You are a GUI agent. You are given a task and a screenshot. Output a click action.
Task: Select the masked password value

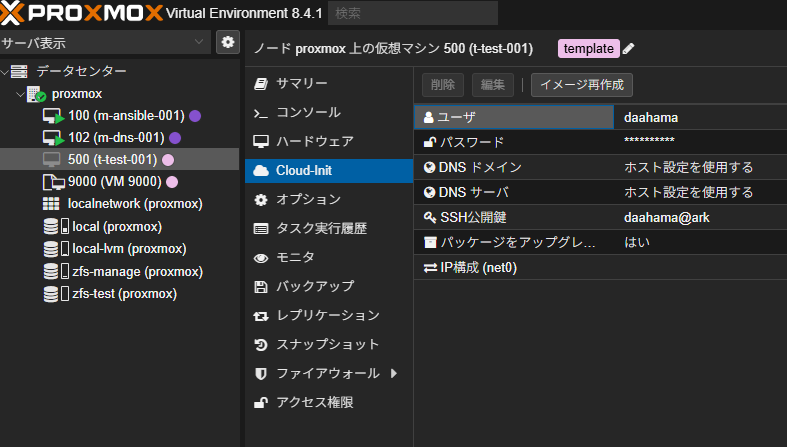pyautogui.click(x=649, y=140)
